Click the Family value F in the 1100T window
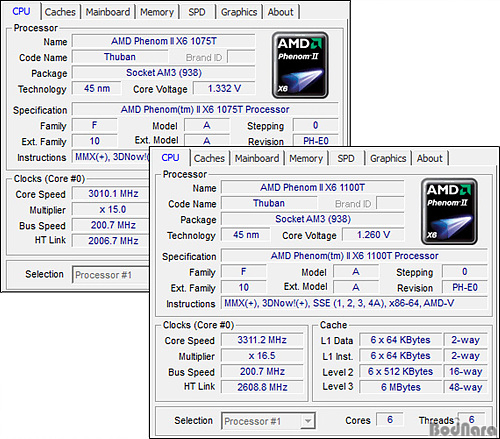The image size is (500, 439). point(244,271)
